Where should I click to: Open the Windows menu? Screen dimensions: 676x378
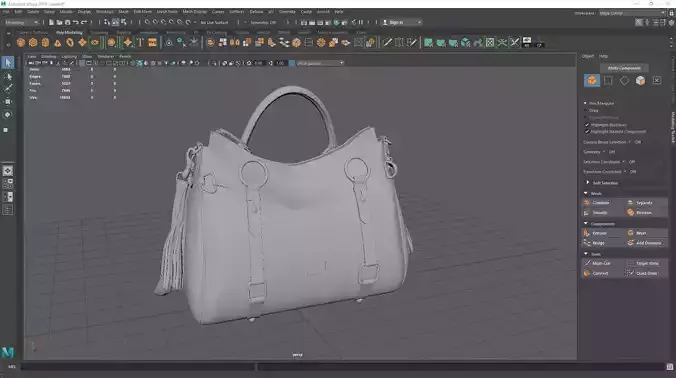tap(104, 12)
